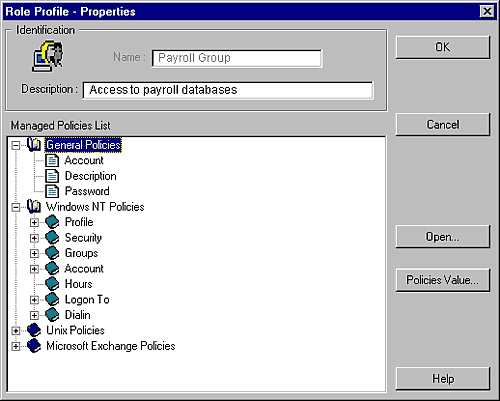Select the Account document icon under General Policies
Screen dimensions: 500x401
[x=52, y=160]
